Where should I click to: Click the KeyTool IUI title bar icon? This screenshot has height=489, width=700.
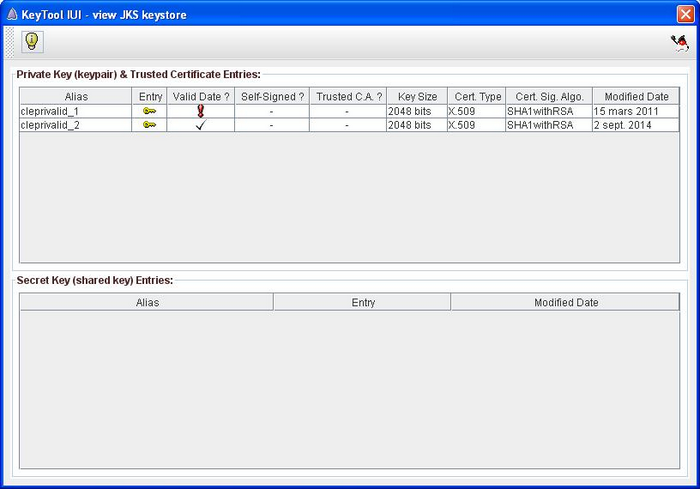(11, 15)
